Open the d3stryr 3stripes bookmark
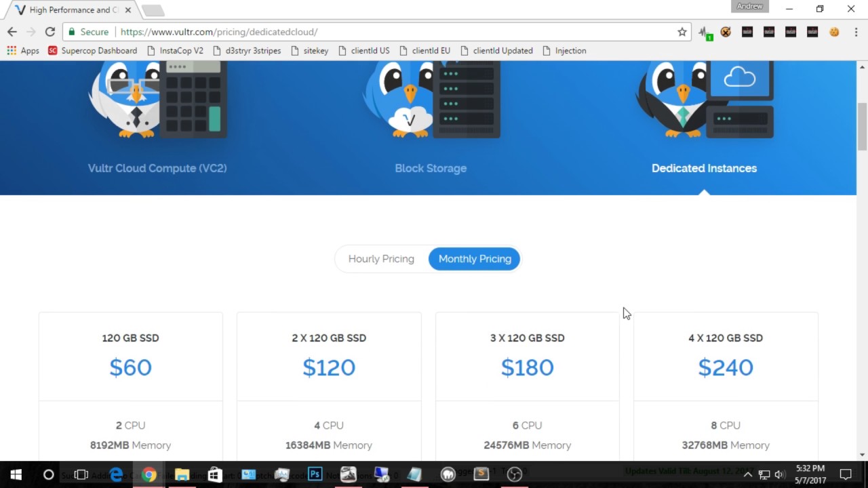Viewport: 868px width, 488px height. (x=247, y=51)
